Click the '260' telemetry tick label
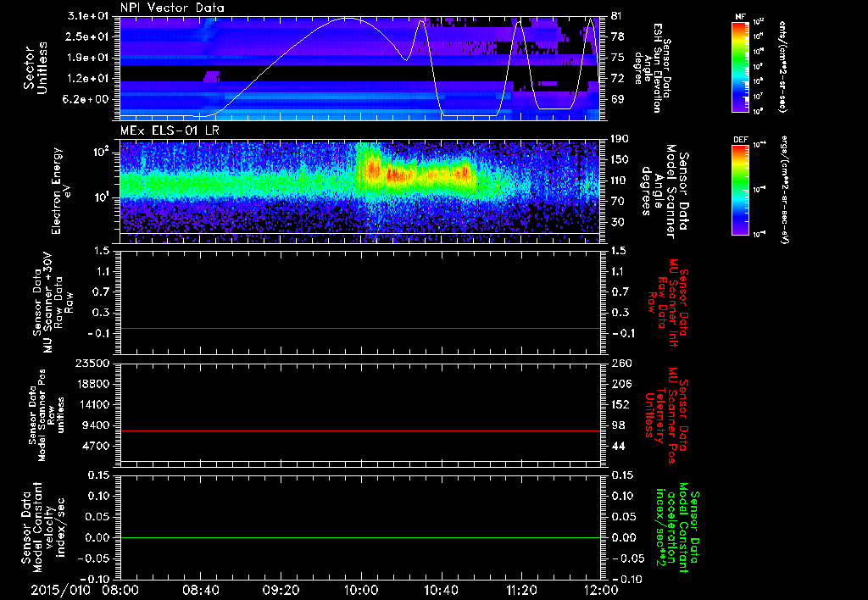The height and width of the screenshot is (600, 868). [x=620, y=363]
